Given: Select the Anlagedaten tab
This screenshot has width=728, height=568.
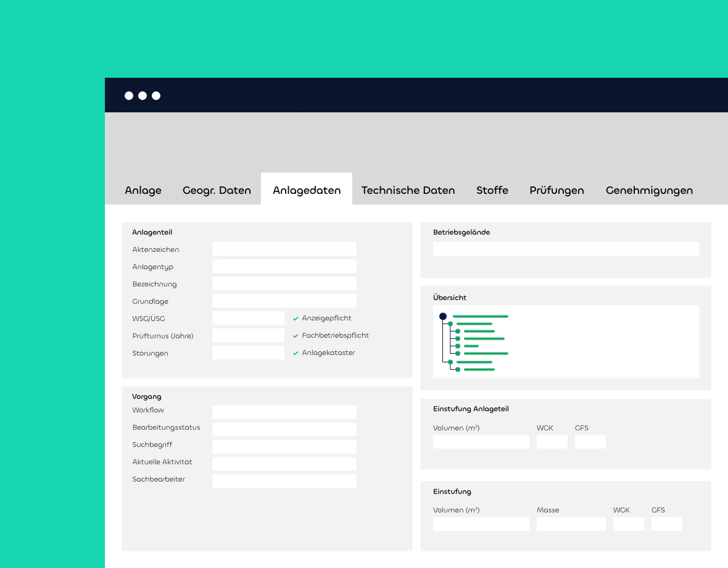Looking at the screenshot, I should (307, 190).
